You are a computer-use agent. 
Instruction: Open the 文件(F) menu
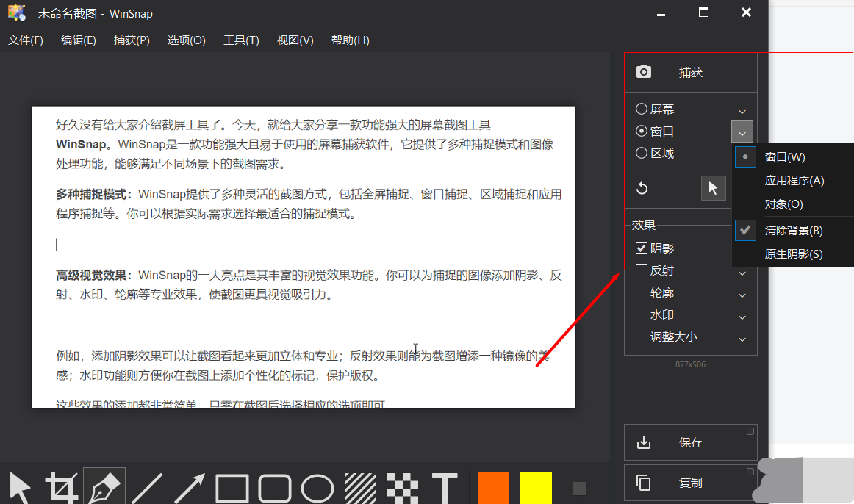coord(26,40)
